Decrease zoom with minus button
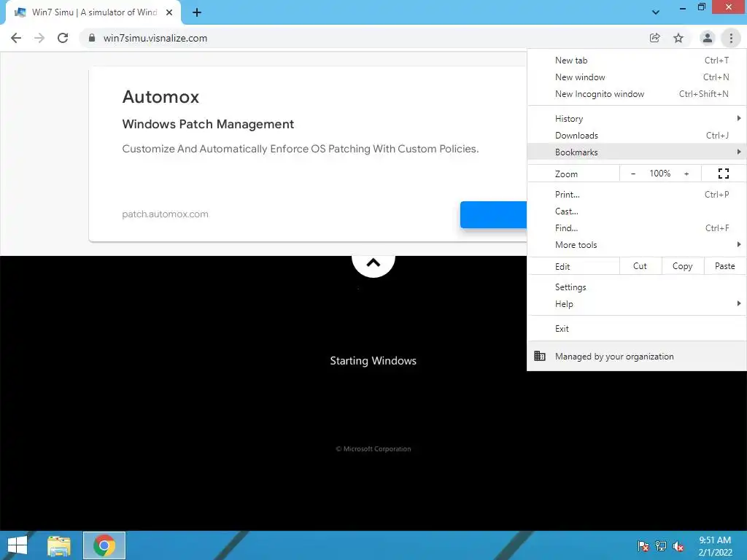 (x=633, y=174)
